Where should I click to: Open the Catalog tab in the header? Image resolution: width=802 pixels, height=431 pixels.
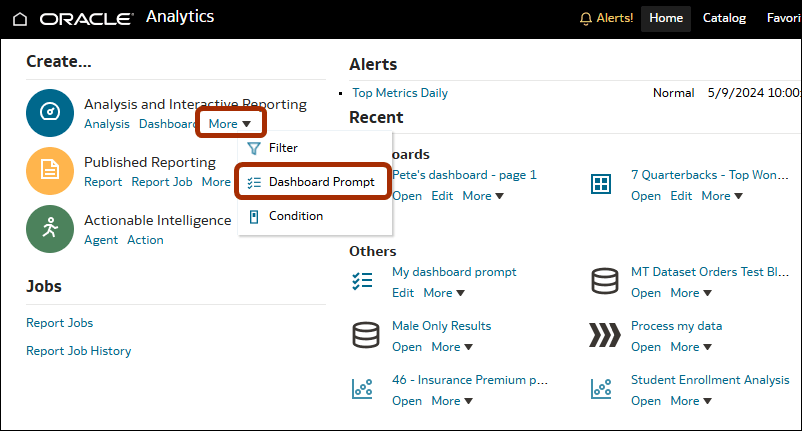[x=724, y=18]
